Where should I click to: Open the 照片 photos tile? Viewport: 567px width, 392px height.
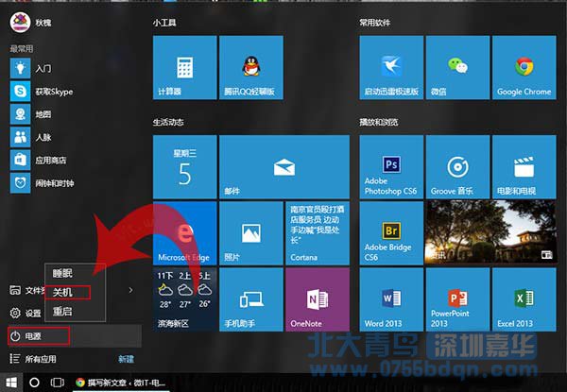[251, 233]
